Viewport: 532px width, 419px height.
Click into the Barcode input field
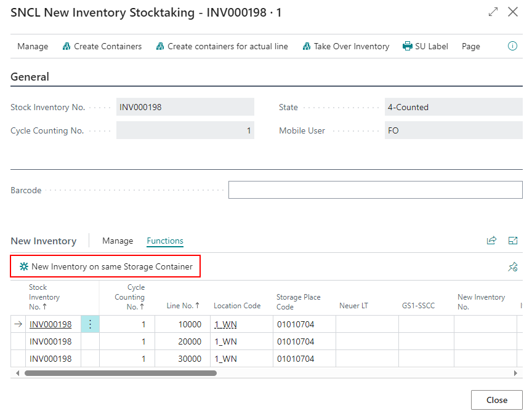click(x=375, y=190)
